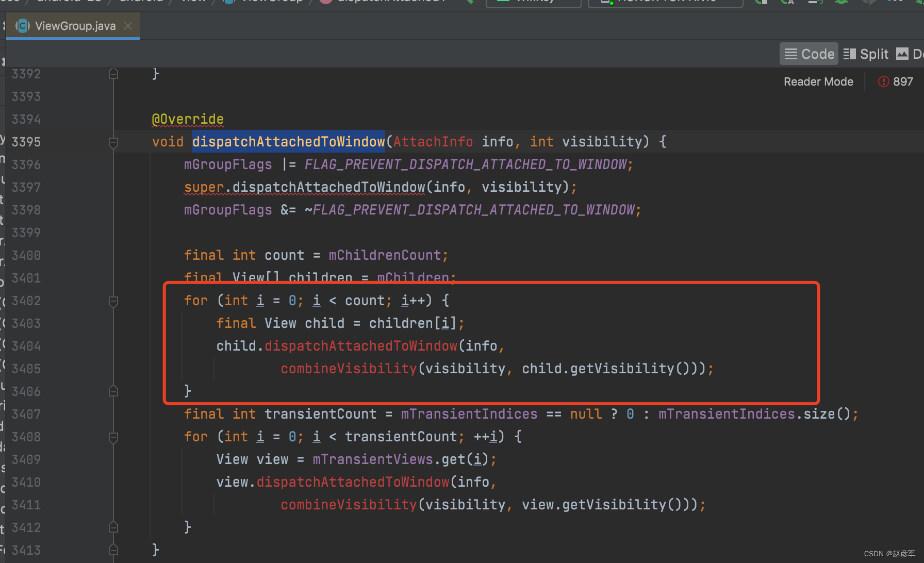
Task: Click ~FLAG_PREVENT_DISPATCH_ATTACHED_TO_WINDOW on line 3398
Action: click(x=470, y=210)
